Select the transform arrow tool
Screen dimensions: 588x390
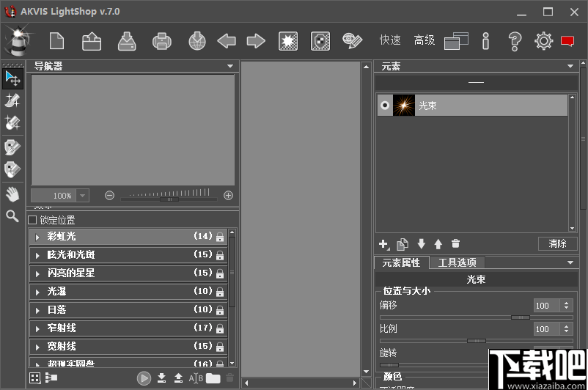pyautogui.click(x=12, y=78)
